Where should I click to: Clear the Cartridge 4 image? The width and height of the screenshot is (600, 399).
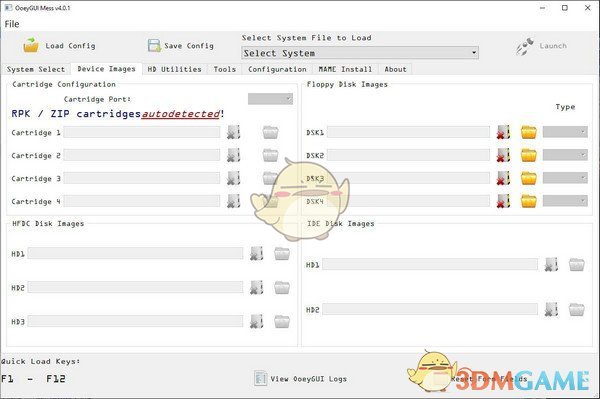click(x=233, y=201)
